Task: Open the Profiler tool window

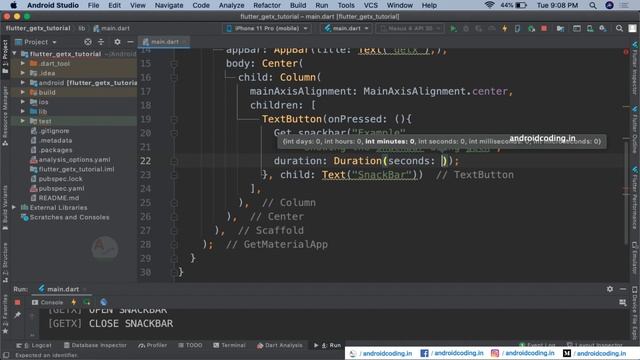Action: coord(153,345)
